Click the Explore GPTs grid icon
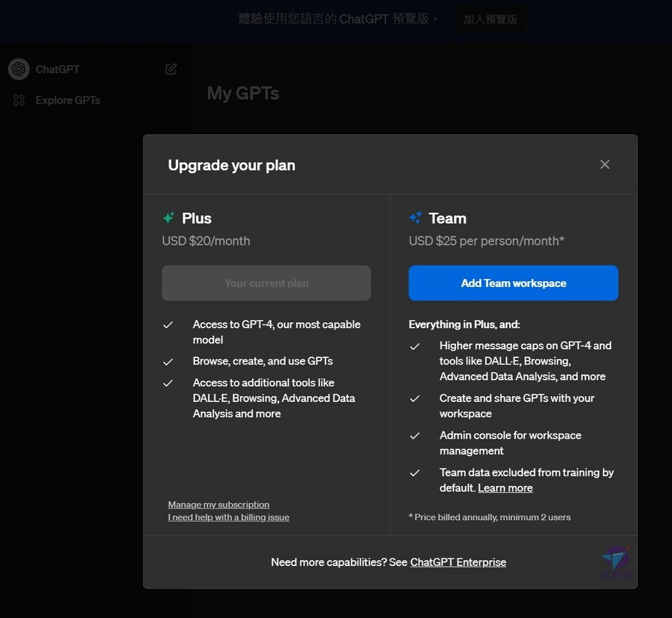Image resolution: width=672 pixels, height=618 pixels. 19,100
